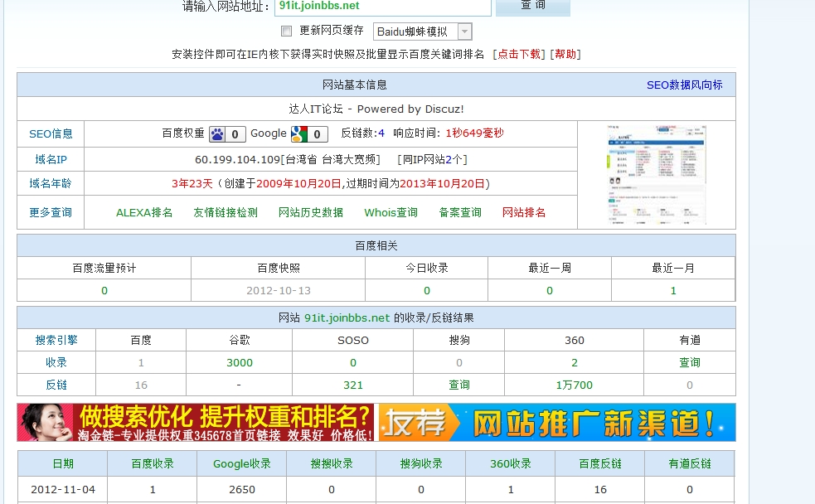Viewport: 815px width, 504px height.
Task: Open the 备案查询 link
Action: (x=460, y=212)
